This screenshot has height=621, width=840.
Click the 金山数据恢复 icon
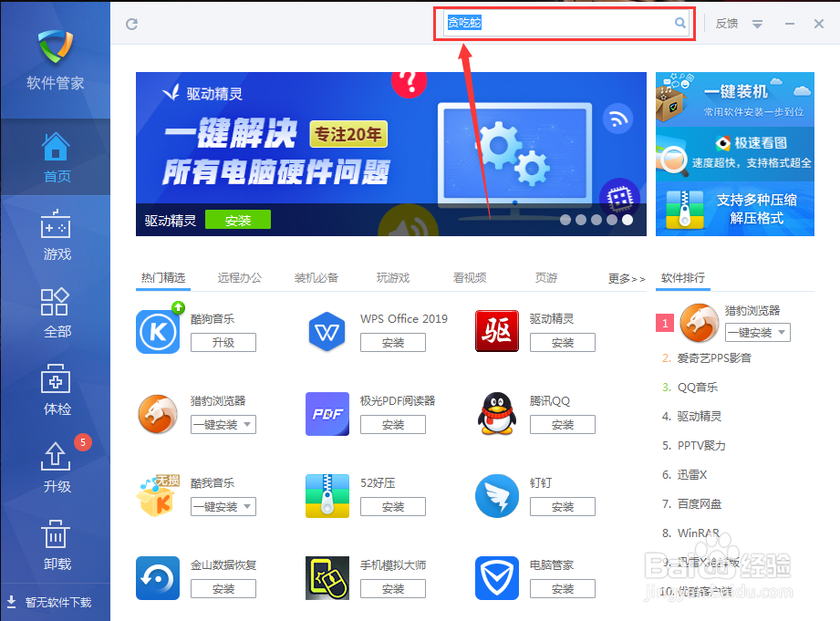point(158,577)
